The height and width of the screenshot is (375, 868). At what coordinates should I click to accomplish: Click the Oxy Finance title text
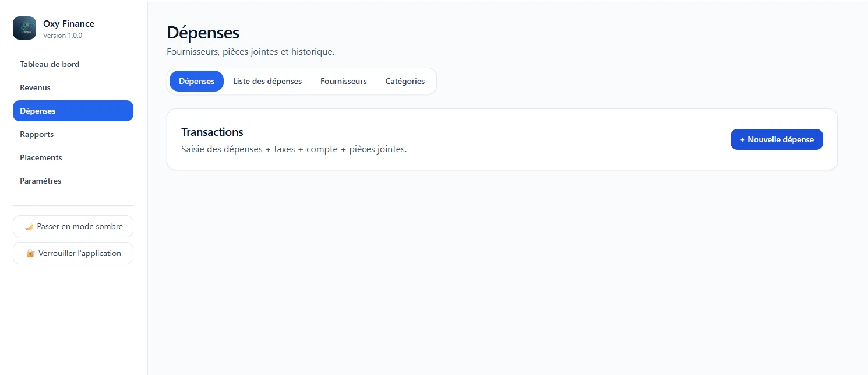click(x=69, y=24)
